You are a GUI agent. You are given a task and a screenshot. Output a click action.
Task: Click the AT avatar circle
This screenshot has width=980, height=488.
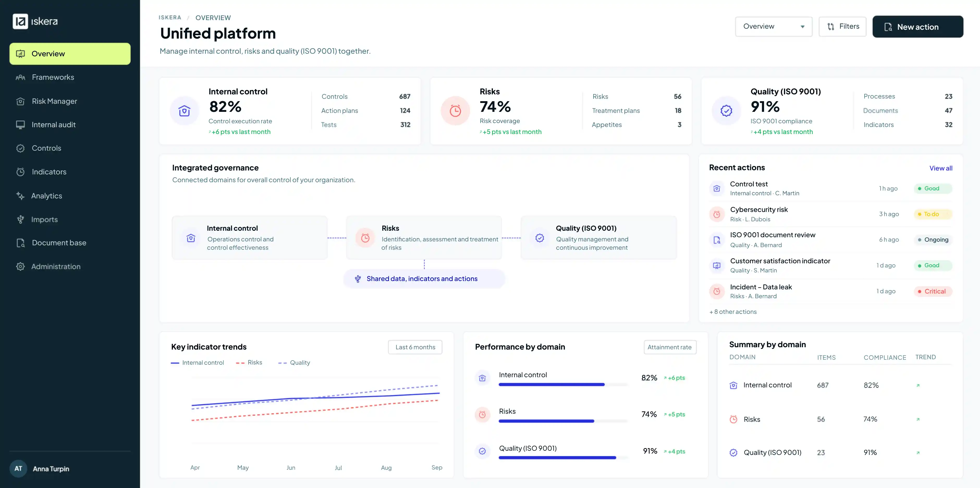(18, 469)
